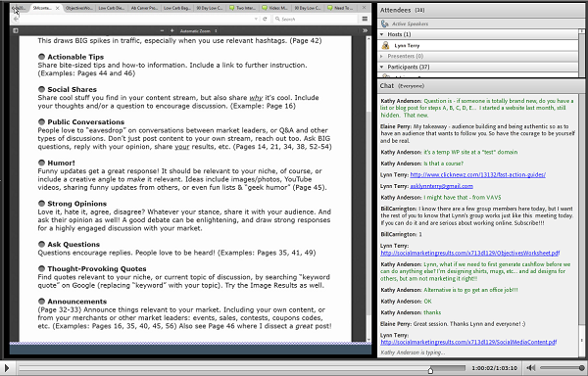This screenshot has width=588, height=376.
Task: Click the playback progress bar handle
Action: [x=430, y=369]
